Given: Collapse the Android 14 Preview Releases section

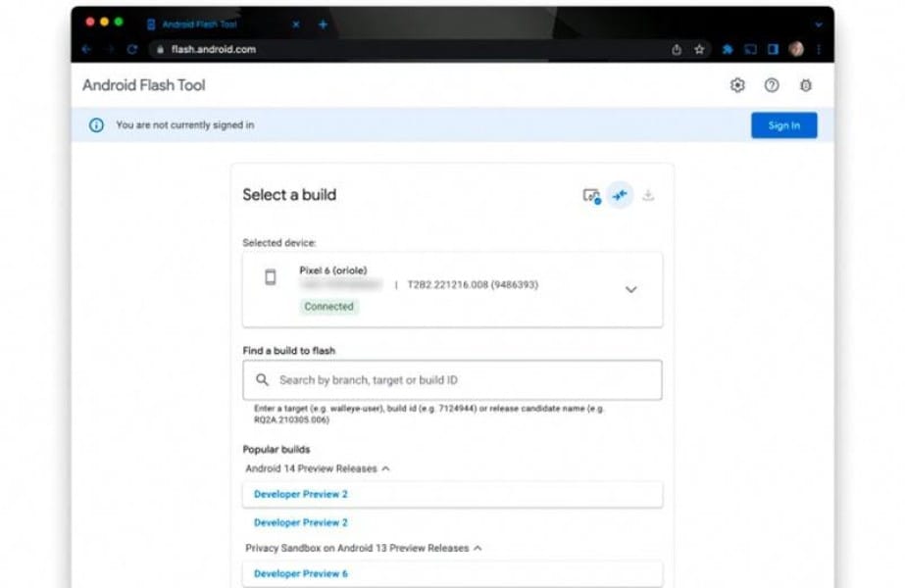Looking at the screenshot, I should click(385, 468).
